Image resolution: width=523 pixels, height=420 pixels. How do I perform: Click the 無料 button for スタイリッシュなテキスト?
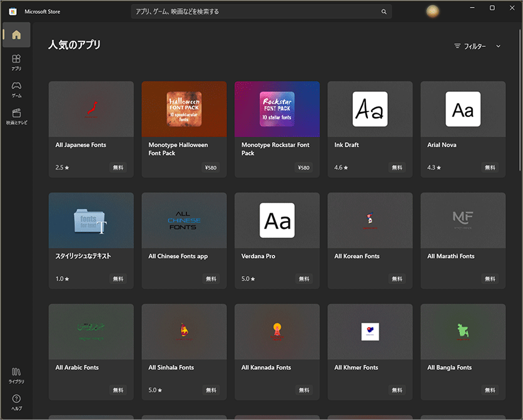point(118,279)
